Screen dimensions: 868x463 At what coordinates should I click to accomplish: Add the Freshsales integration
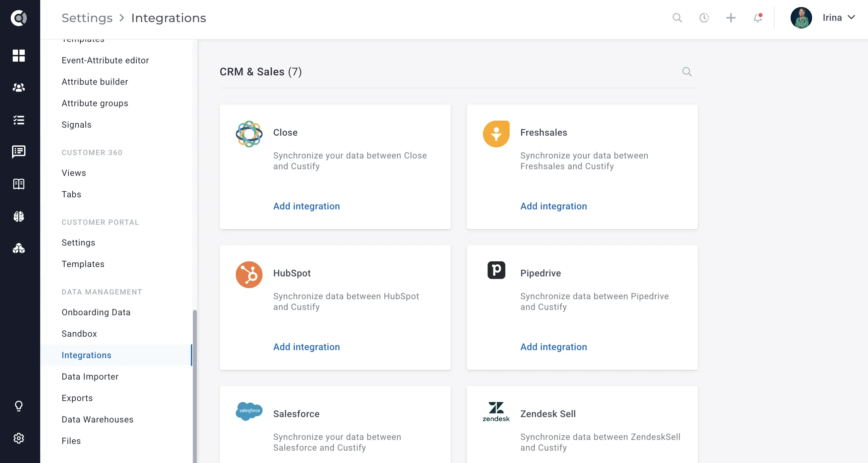pos(553,206)
